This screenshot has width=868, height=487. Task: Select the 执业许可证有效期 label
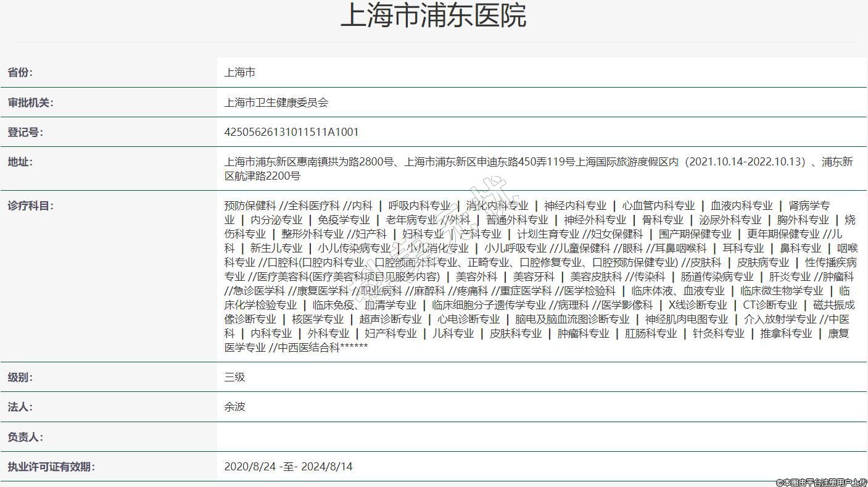51,467
